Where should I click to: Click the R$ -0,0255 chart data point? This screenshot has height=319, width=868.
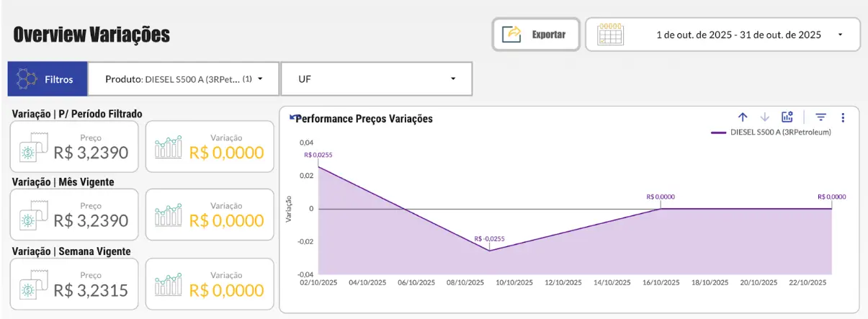tap(489, 250)
